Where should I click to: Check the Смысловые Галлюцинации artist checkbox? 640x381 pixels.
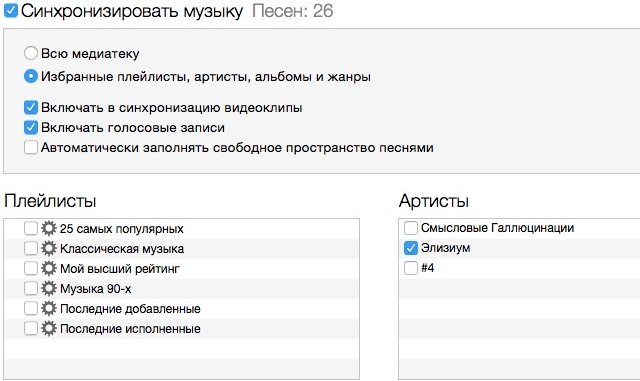coord(411,228)
